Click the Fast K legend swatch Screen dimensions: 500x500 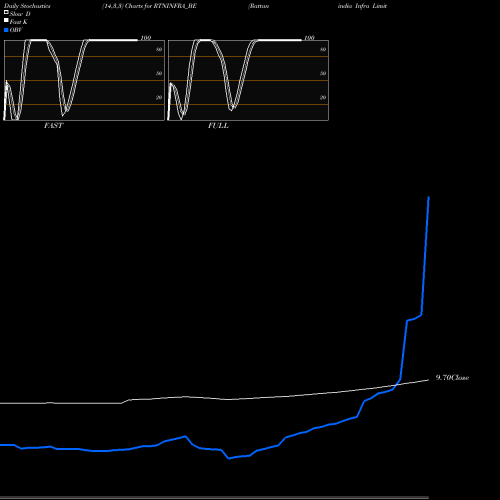tap(6, 20)
